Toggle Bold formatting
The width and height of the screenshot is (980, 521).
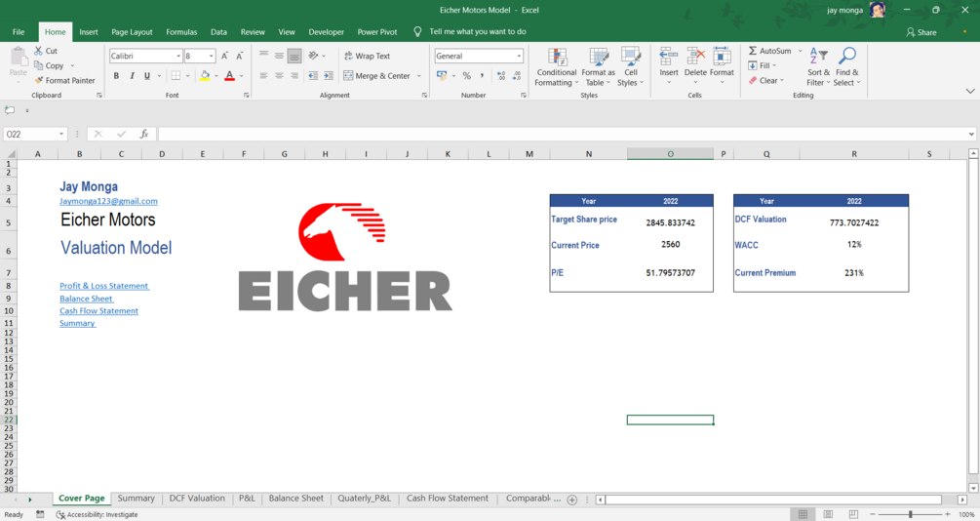[x=116, y=76]
